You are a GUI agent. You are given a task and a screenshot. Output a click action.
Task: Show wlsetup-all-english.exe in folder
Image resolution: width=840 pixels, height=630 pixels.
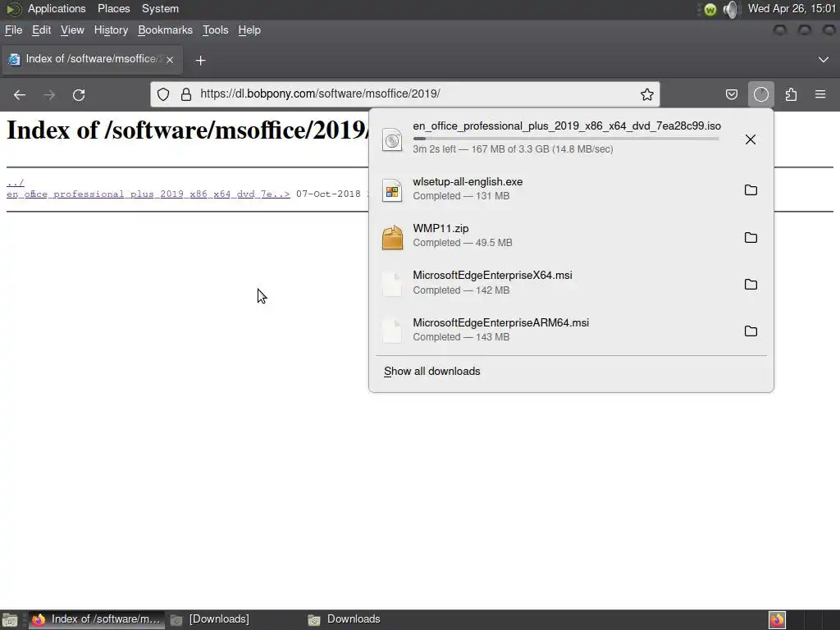[x=751, y=189]
